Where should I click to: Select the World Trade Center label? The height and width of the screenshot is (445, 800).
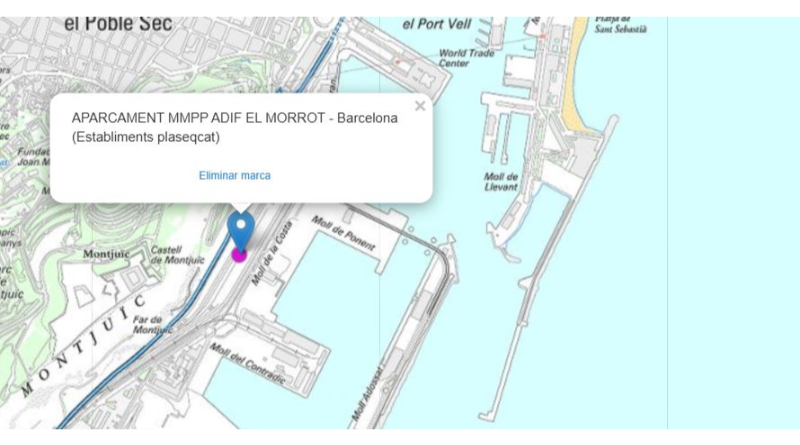[x=466, y=58]
